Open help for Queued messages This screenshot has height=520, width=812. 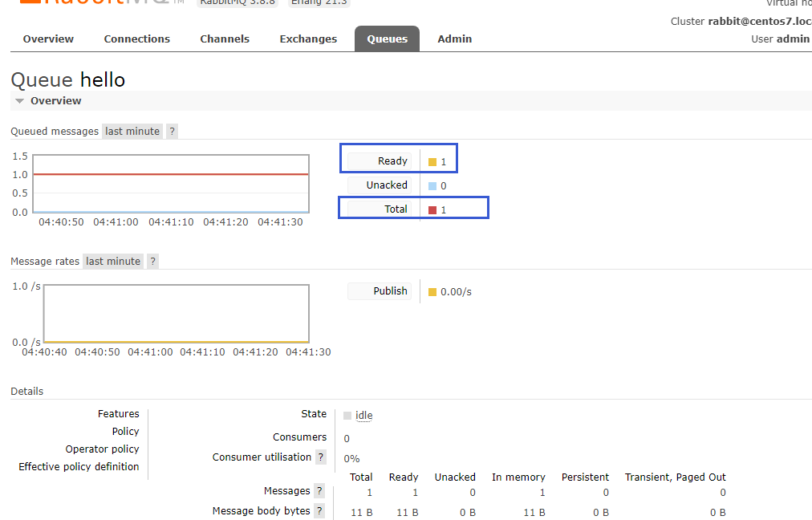(172, 132)
